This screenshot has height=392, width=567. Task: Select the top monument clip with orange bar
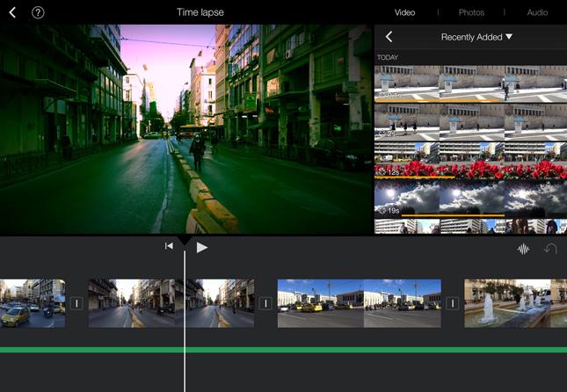[470, 83]
